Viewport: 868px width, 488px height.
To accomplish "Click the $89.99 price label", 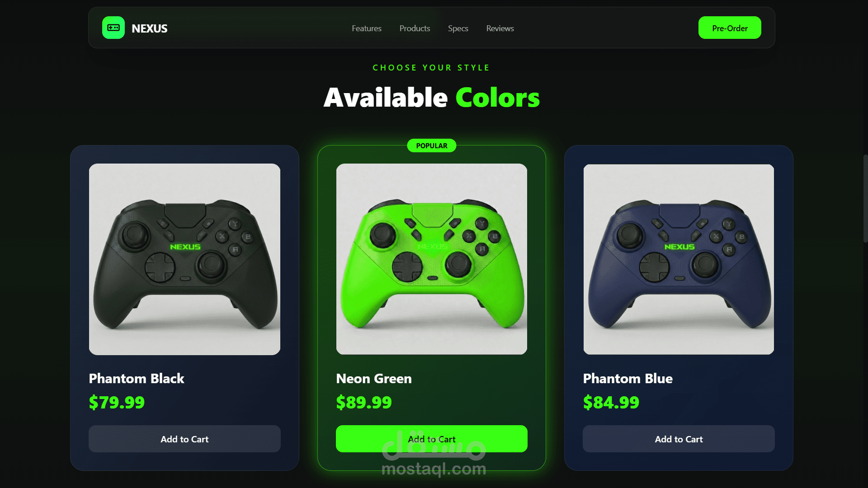I will [364, 402].
